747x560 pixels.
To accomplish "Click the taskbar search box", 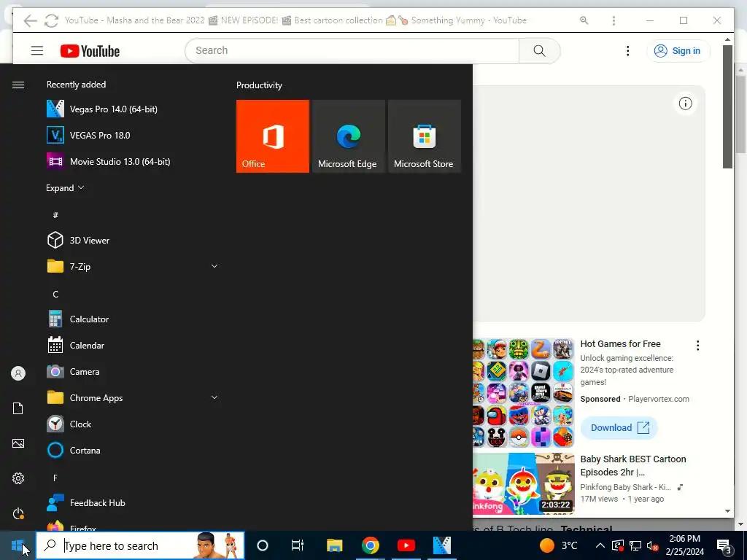I will (141, 545).
